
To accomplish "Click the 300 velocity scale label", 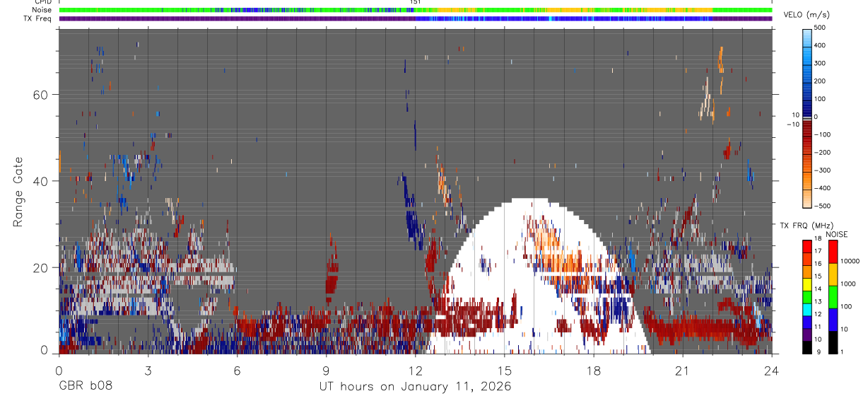I will (820, 63).
